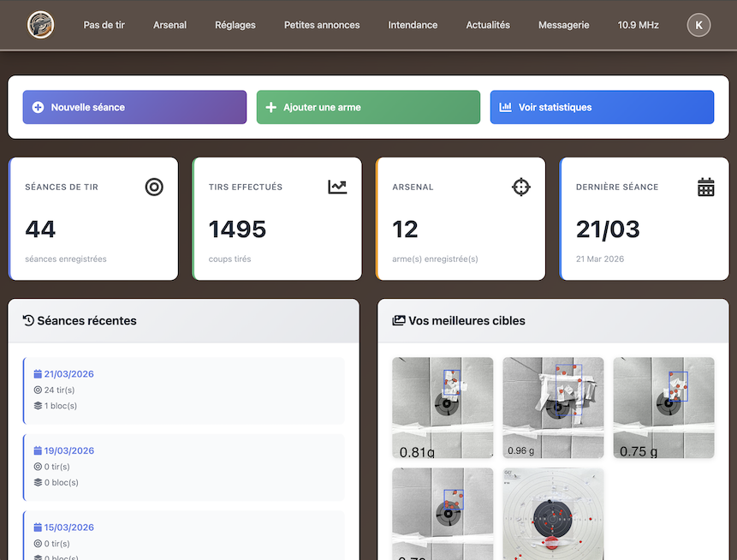Open the 15/03/2026 session link
737x560 pixels.
pos(68,527)
